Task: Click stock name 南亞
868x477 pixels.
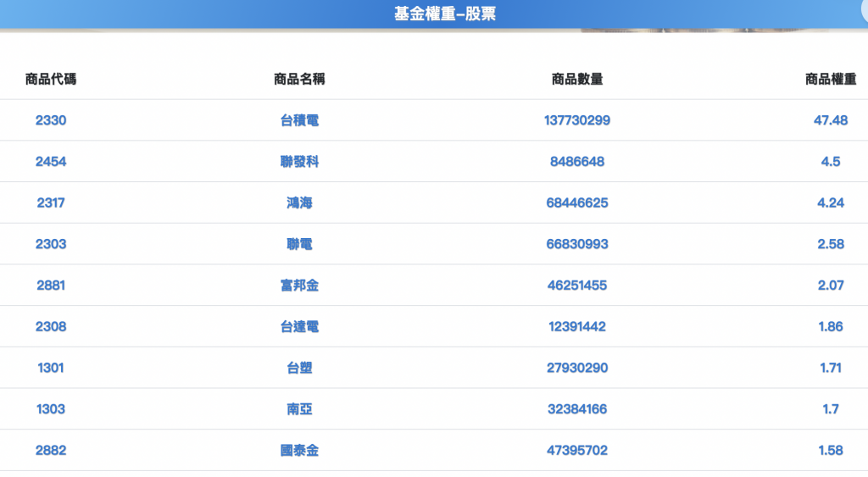Action: pos(299,409)
